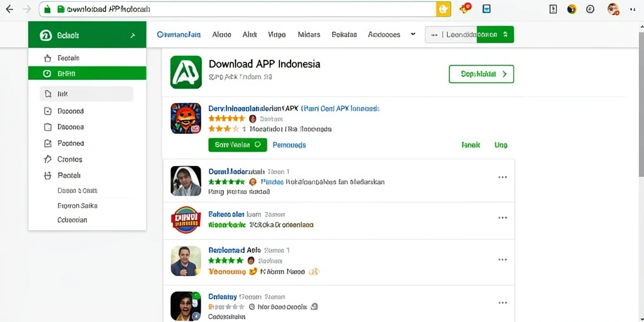644x322 pixels.
Task: Click the yellow bookmark star in address bar
Action: point(443,9)
